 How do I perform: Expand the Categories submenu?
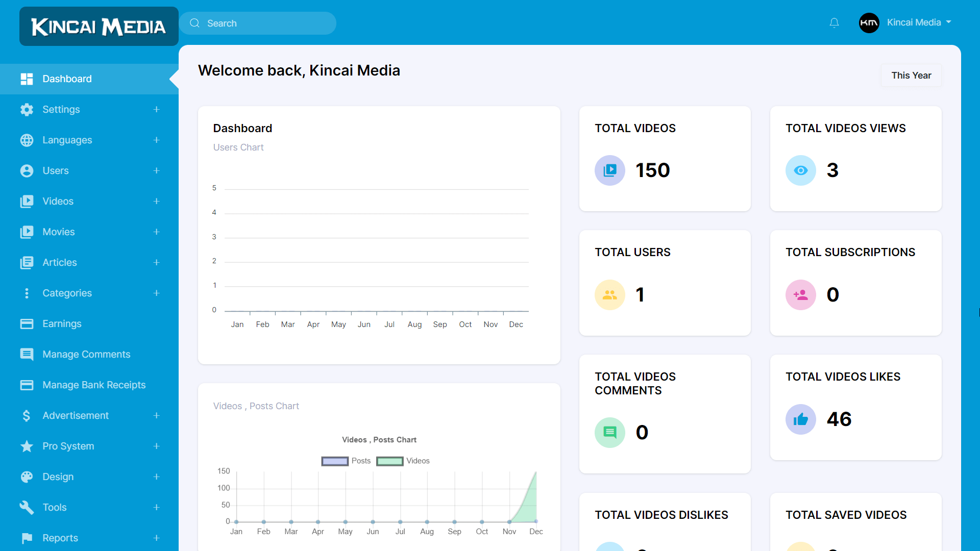[156, 293]
